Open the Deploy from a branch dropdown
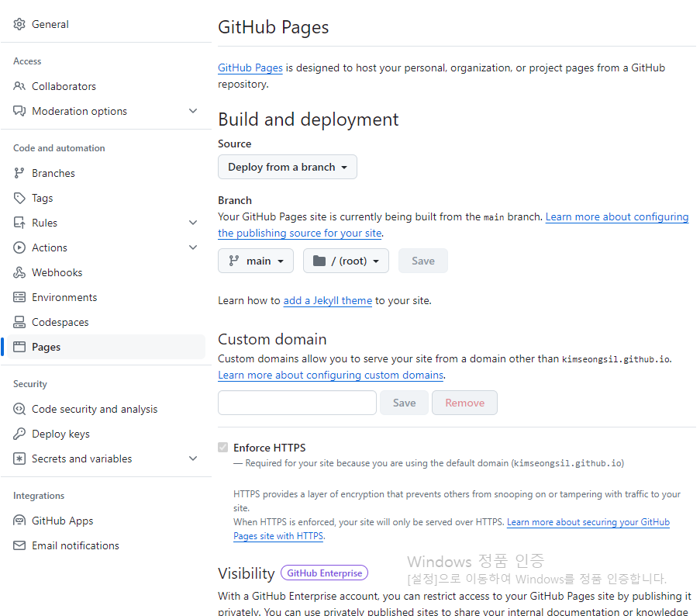Screen dimensions: 700x616 [288, 167]
